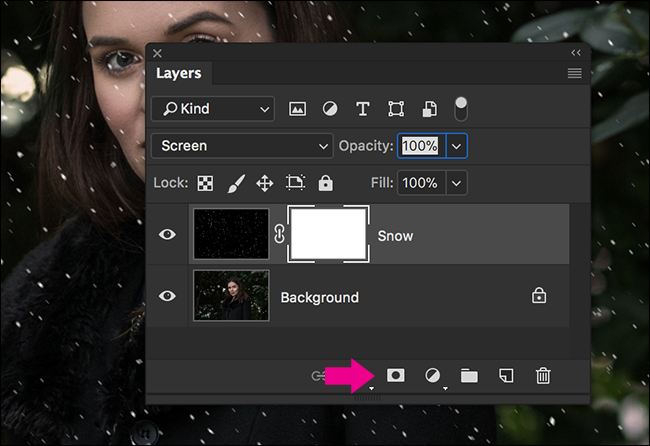Create a new group folder icon
Screen dimensions: 650x446
[469, 376]
